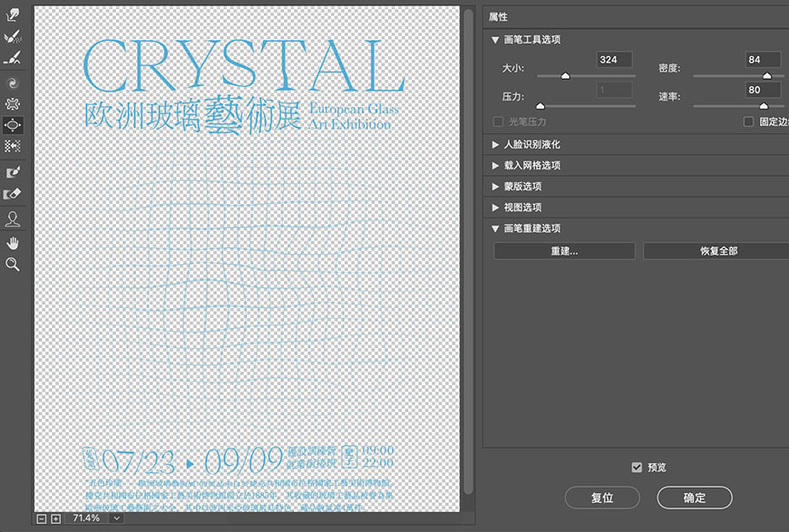Click the 恢复全部 button
The width and height of the screenshot is (789, 532).
click(x=718, y=251)
